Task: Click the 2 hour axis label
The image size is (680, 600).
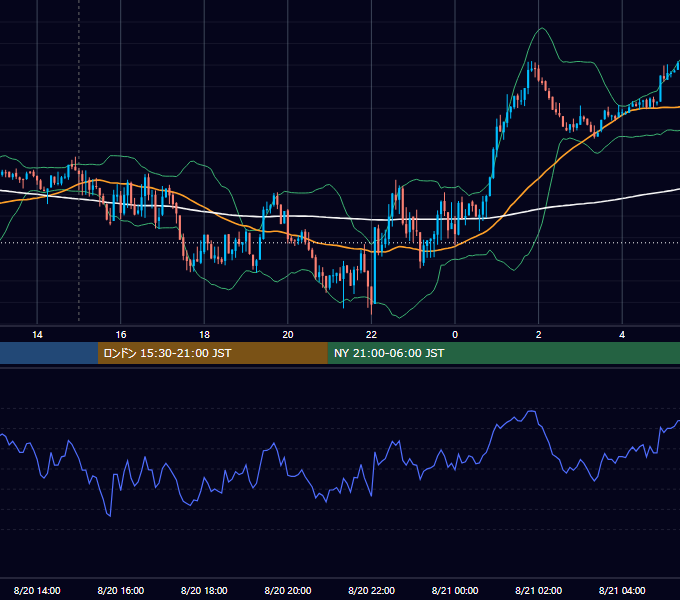Action: click(539, 335)
